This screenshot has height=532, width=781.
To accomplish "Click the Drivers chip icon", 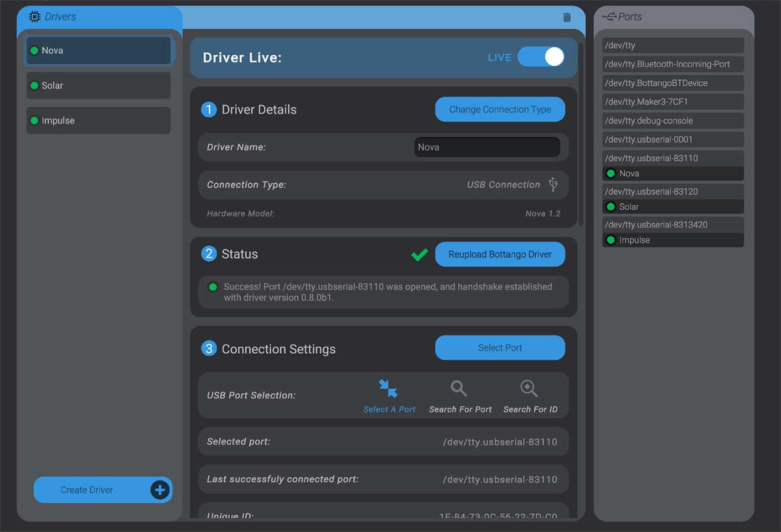I will point(34,17).
